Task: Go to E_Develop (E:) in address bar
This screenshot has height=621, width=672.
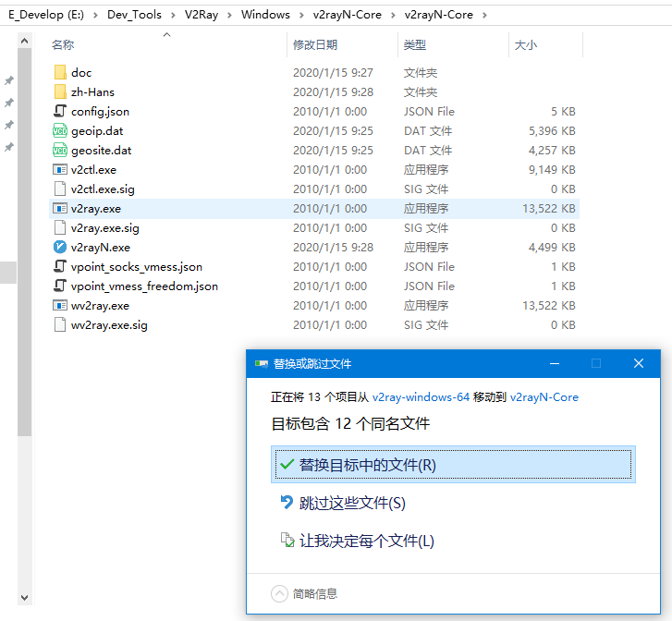Action: click(46, 15)
